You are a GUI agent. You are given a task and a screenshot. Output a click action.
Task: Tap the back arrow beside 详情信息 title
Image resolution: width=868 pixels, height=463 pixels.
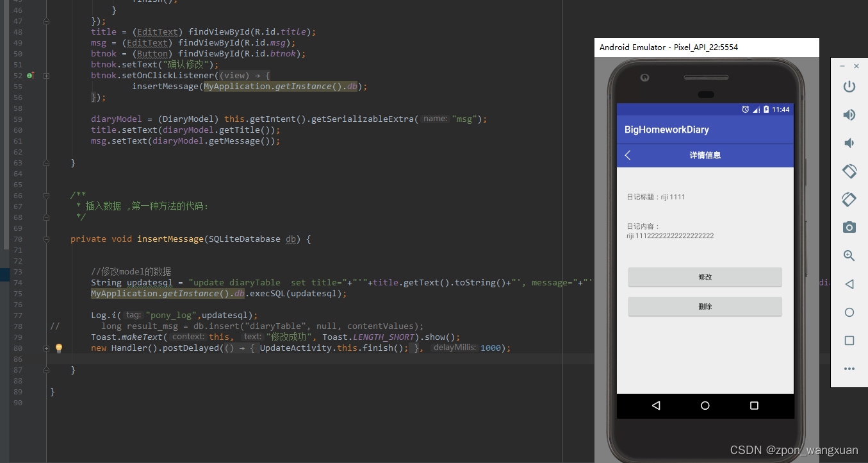(x=627, y=155)
